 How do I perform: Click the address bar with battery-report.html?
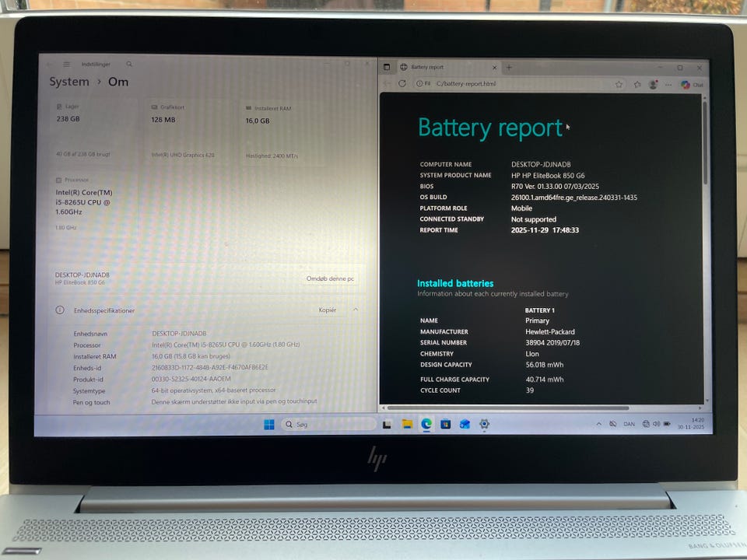(x=517, y=84)
